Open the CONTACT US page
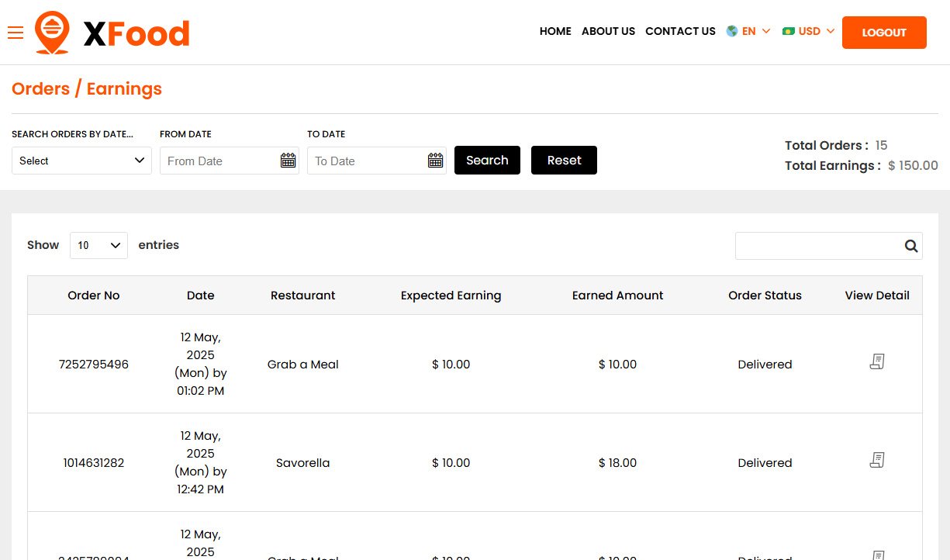950x560 pixels. [680, 31]
